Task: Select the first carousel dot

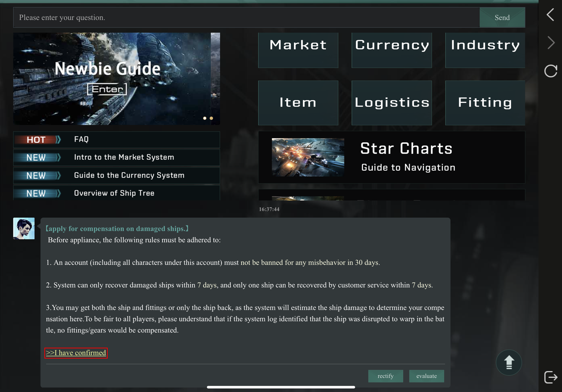Action: (205, 118)
